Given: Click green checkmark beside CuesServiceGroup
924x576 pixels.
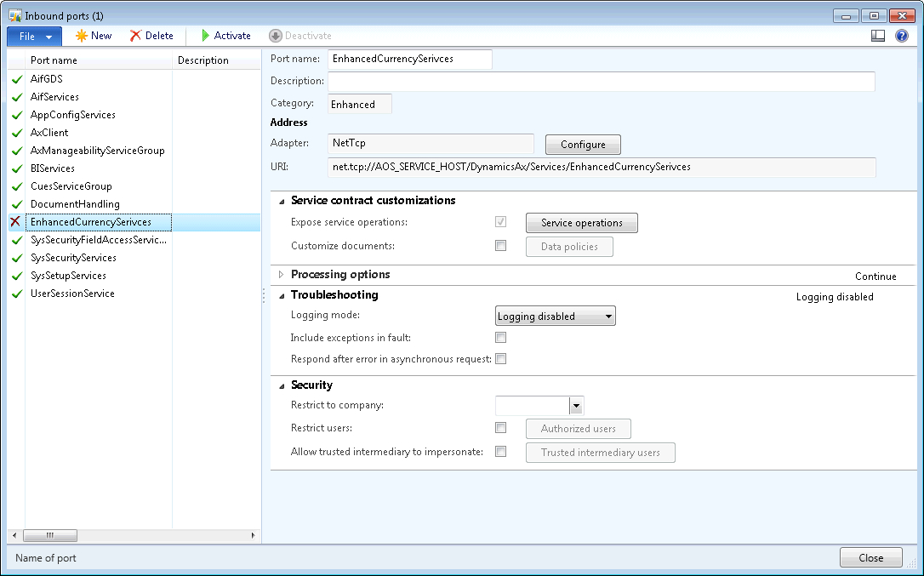Looking at the screenshot, I should (17, 186).
